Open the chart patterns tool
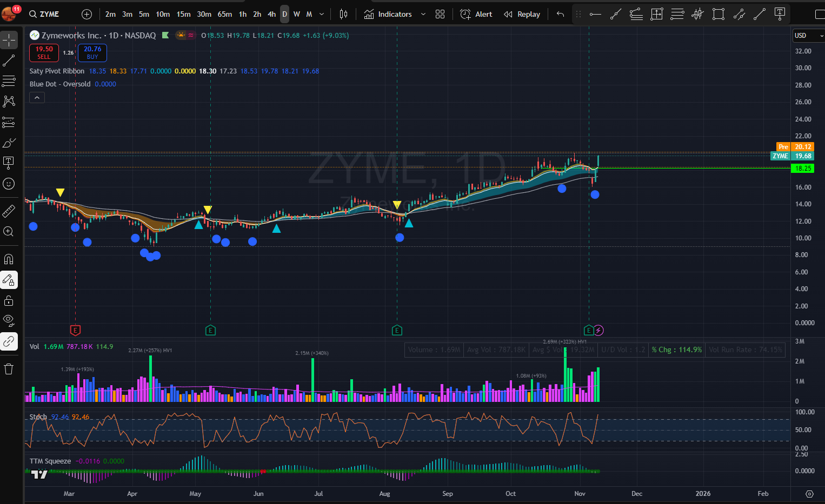Image resolution: width=825 pixels, height=504 pixels. (x=9, y=102)
